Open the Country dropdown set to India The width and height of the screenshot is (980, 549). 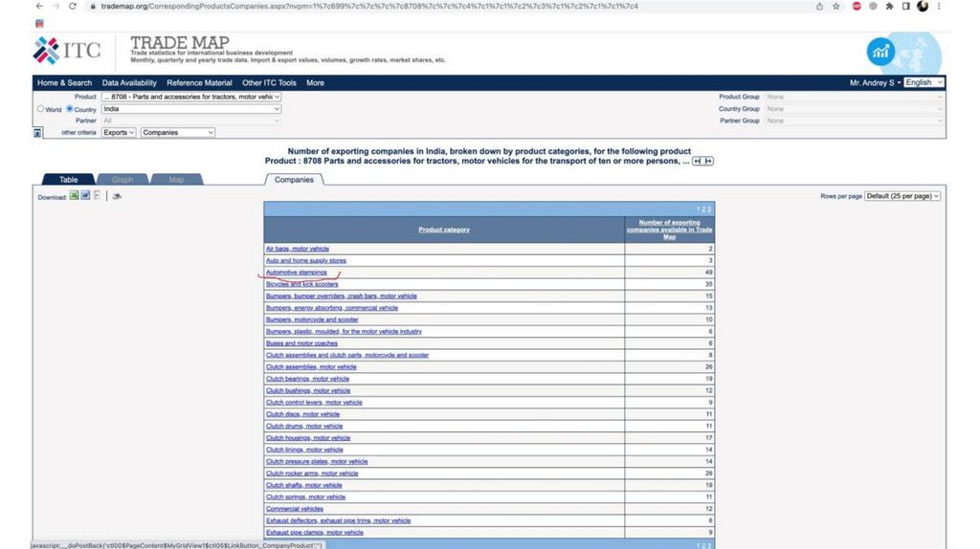pos(190,109)
